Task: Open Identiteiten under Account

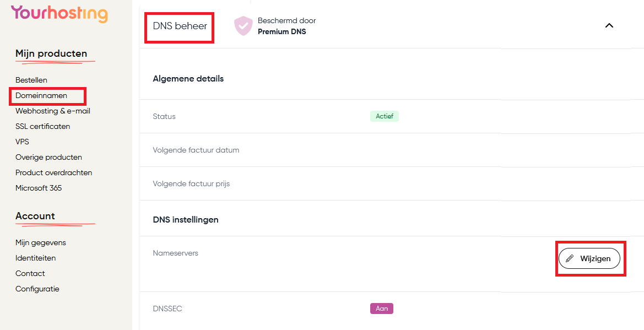Action: click(35, 258)
